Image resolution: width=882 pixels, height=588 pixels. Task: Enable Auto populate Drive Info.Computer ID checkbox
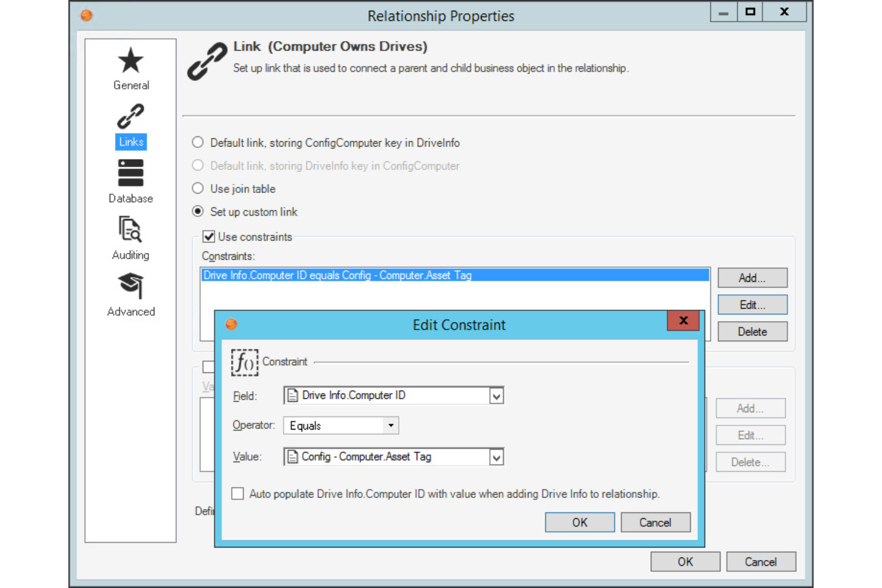pyautogui.click(x=237, y=493)
